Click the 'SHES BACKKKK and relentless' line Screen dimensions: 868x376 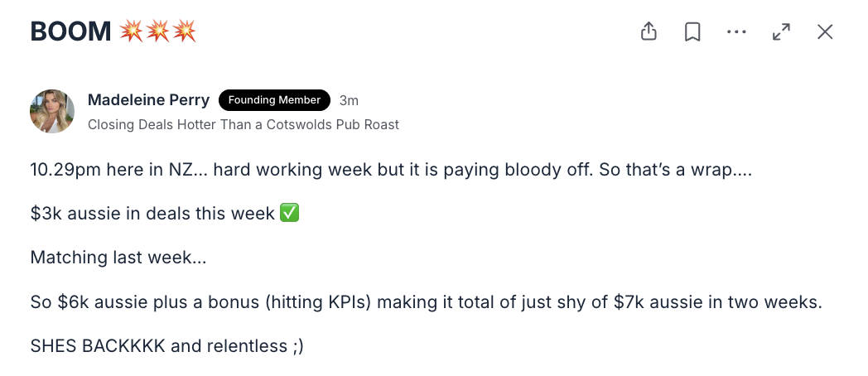pyautogui.click(x=167, y=346)
